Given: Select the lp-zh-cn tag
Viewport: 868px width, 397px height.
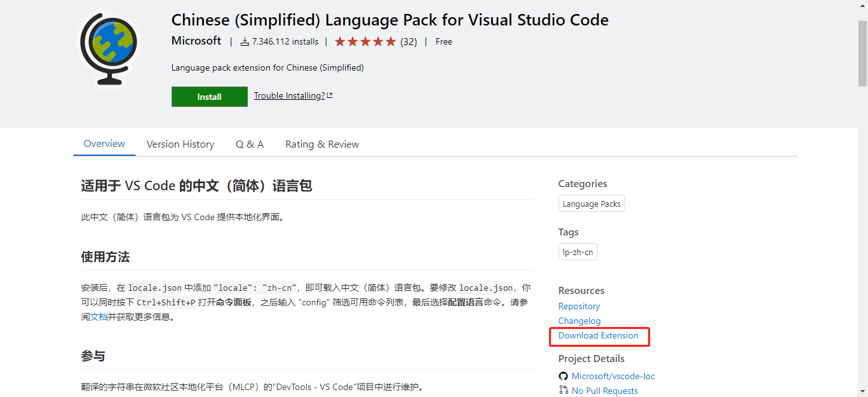Looking at the screenshot, I should (x=578, y=252).
